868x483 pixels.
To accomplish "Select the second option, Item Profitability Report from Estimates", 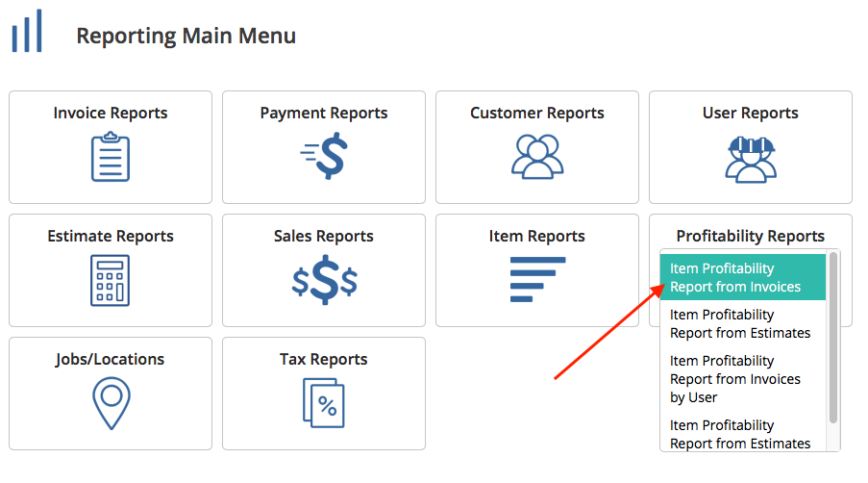I will (740, 323).
